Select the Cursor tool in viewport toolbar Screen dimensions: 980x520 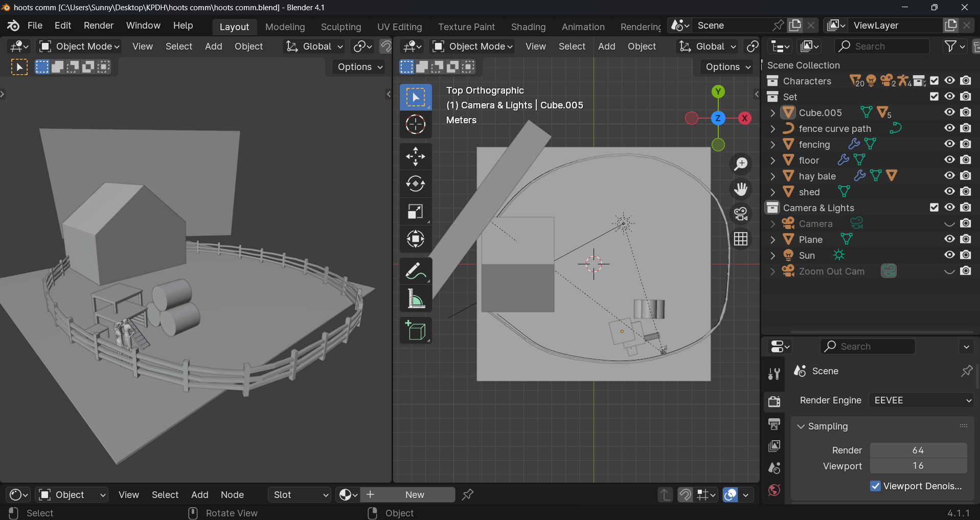tap(416, 124)
